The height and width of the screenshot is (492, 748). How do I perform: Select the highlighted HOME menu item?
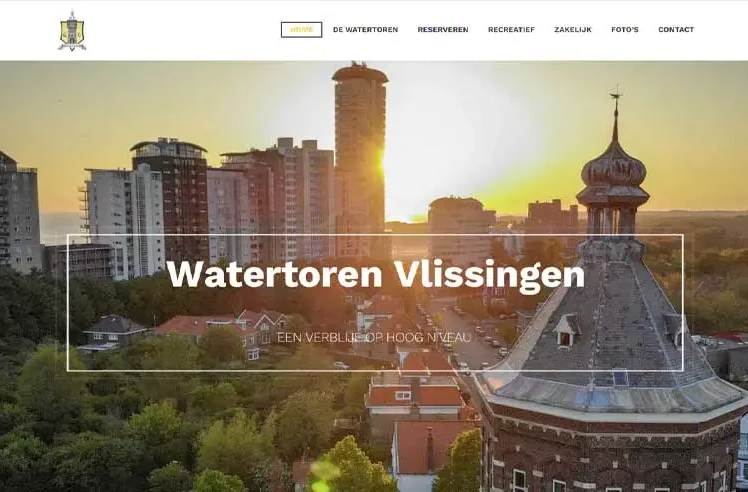(x=301, y=30)
